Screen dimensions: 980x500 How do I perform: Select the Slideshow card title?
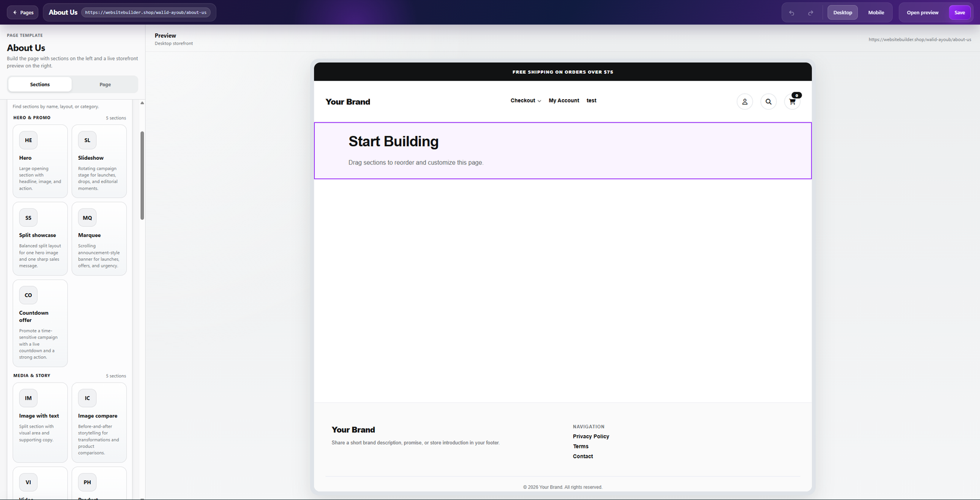(91, 158)
